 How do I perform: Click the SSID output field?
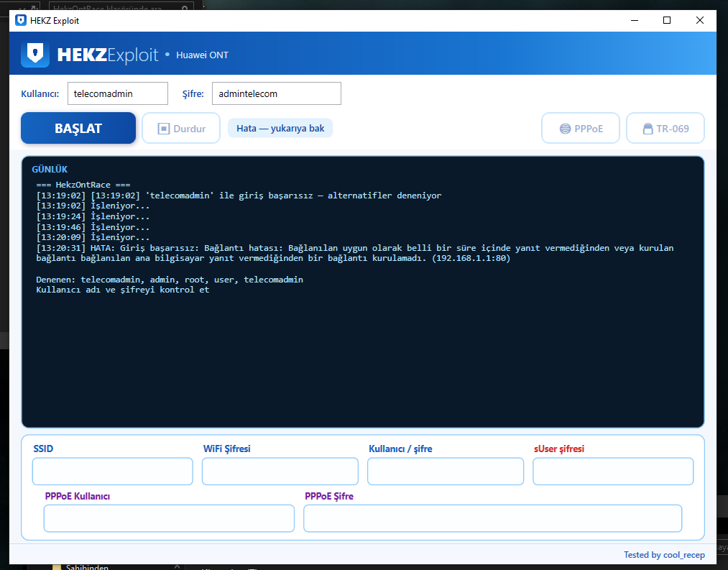pyautogui.click(x=112, y=471)
